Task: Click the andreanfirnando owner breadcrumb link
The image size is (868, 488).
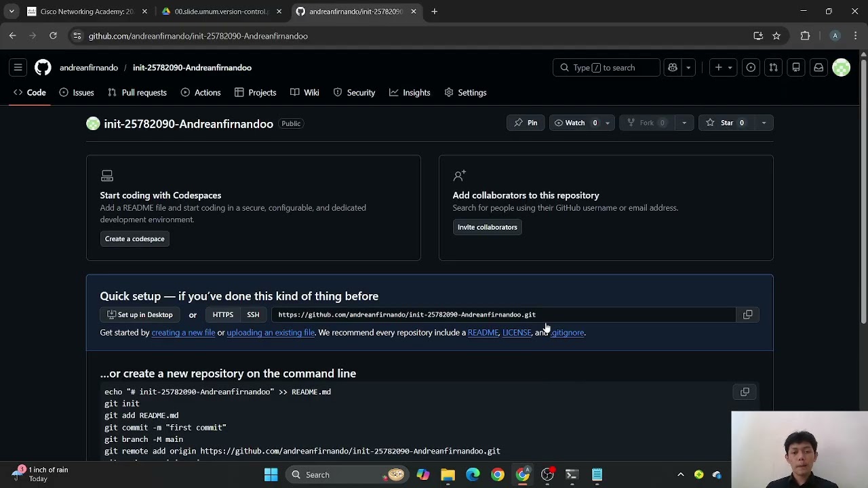Action: coord(89,68)
